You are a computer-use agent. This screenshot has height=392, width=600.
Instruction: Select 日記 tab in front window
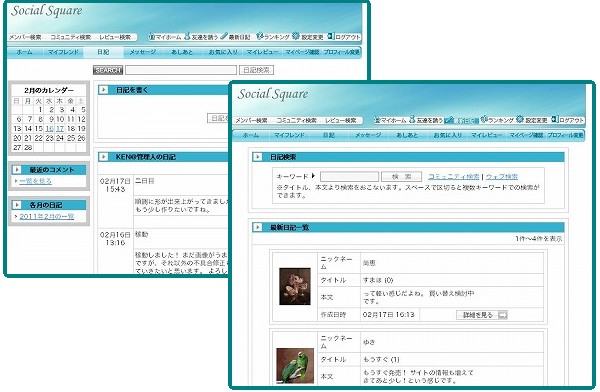pyautogui.click(x=329, y=135)
